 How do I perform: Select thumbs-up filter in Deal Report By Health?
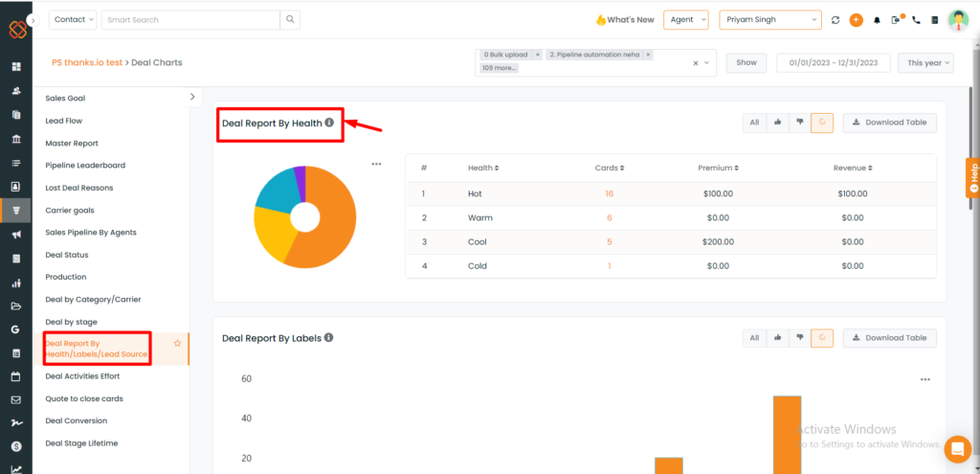[x=777, y=123]
